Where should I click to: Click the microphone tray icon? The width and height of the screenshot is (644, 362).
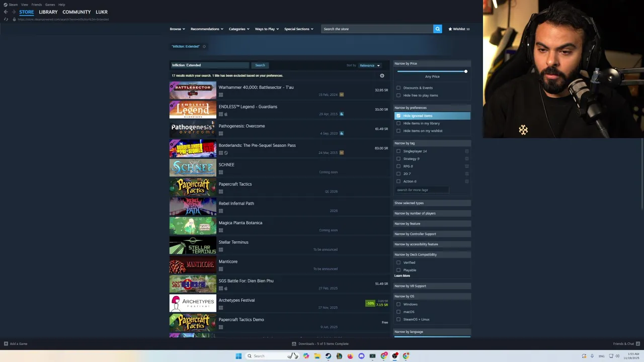click(592, 356)
